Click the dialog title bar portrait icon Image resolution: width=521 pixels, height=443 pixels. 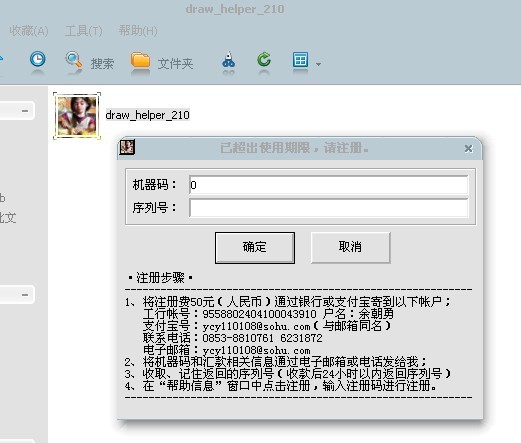point(127,147)
